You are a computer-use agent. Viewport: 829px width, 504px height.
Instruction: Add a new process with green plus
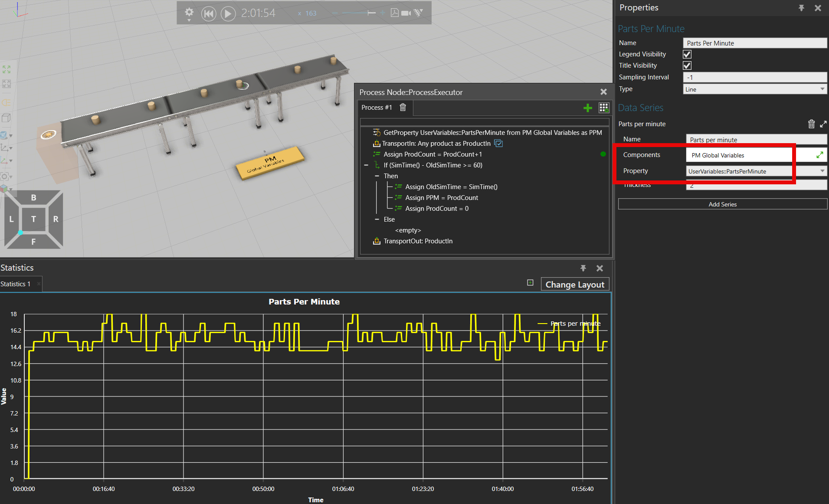[587, 108]
